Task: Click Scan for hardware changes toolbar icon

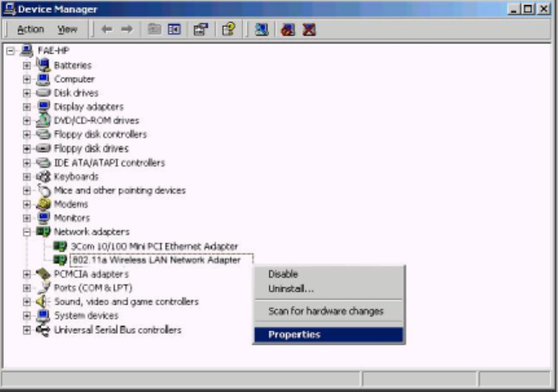Action: 262,29
